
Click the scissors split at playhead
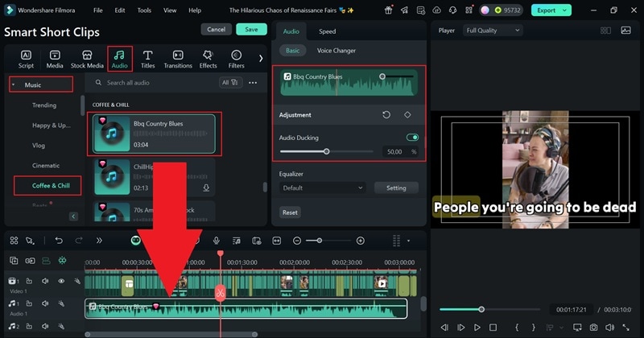(221, 293)
